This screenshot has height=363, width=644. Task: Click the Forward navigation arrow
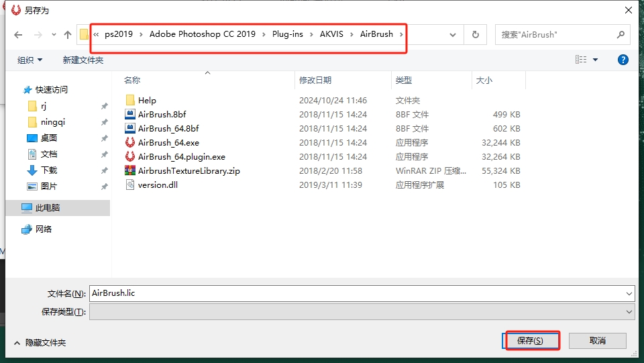coord(38,35)
